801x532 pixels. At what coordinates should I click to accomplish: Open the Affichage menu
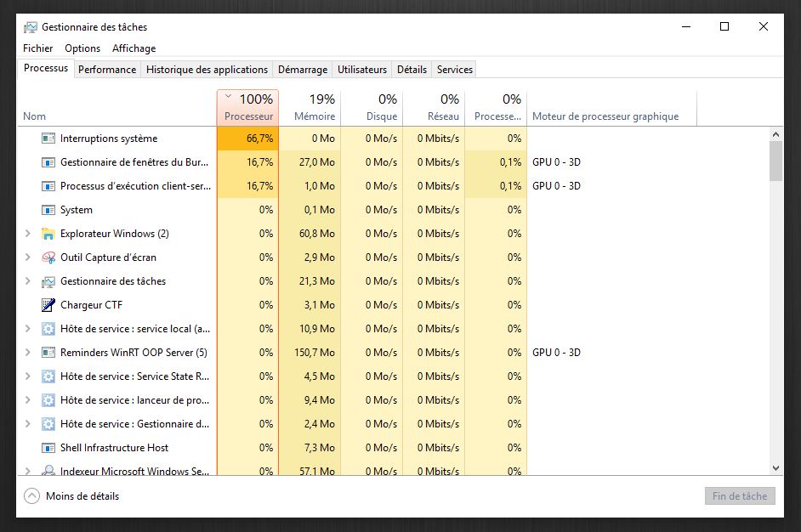click(x=133, y=48)
